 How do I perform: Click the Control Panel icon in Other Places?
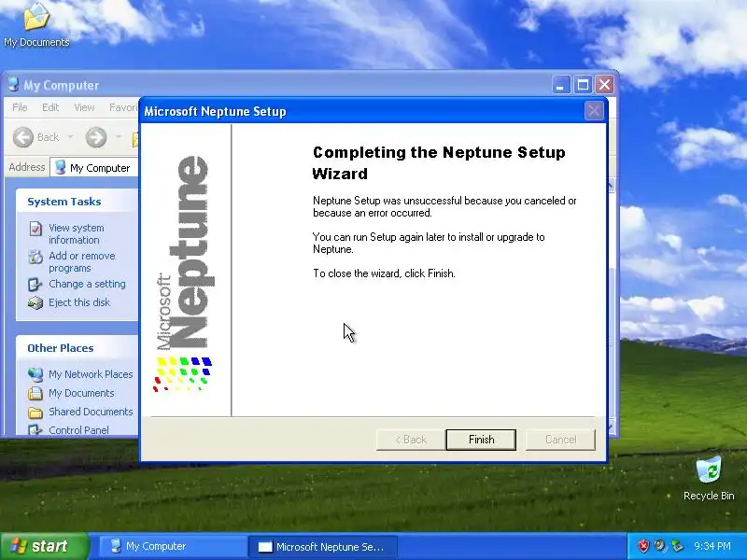(35, 430)
